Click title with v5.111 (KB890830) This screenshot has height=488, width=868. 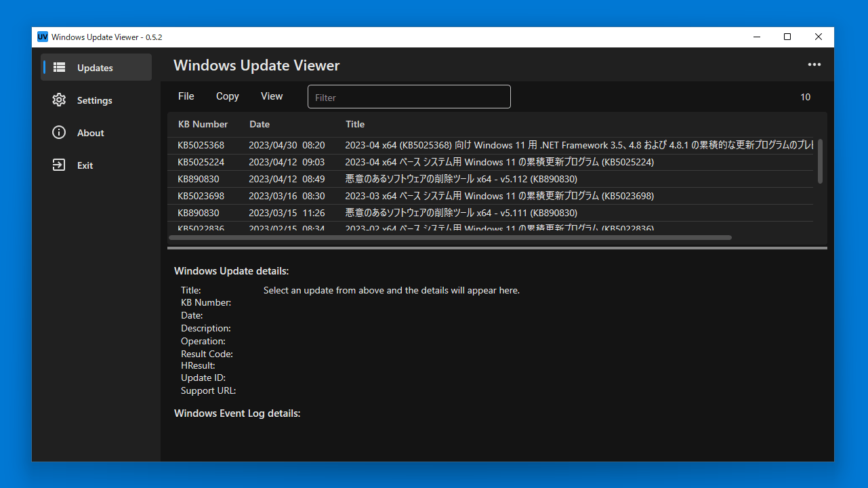(x=461, y=213)
